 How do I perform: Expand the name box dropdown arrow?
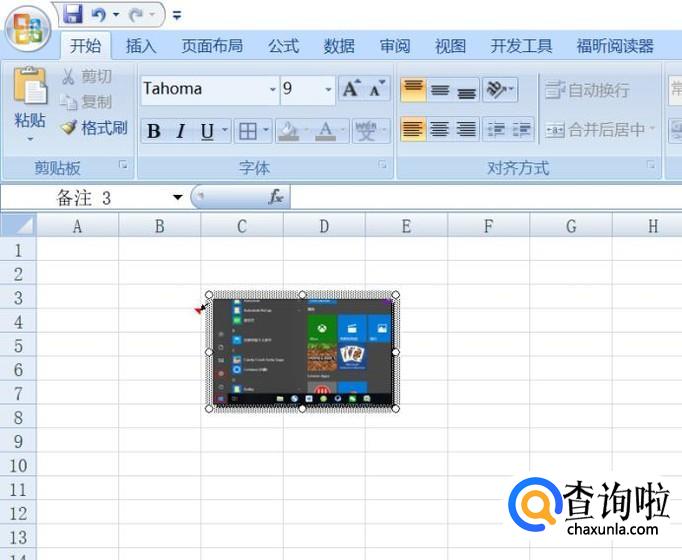(177, 197)
